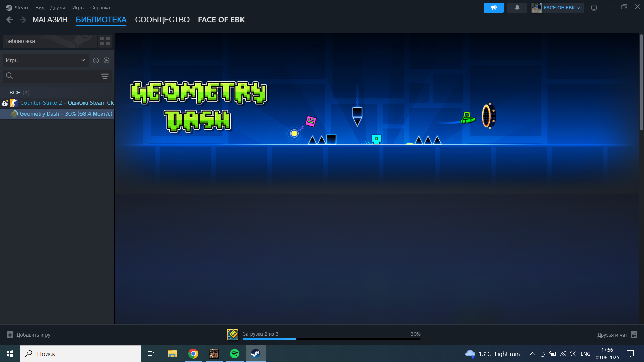Viewport: 644px width, 362px height.
Task: Click the battery icon in the tray
Action: [x=553, y=354]
